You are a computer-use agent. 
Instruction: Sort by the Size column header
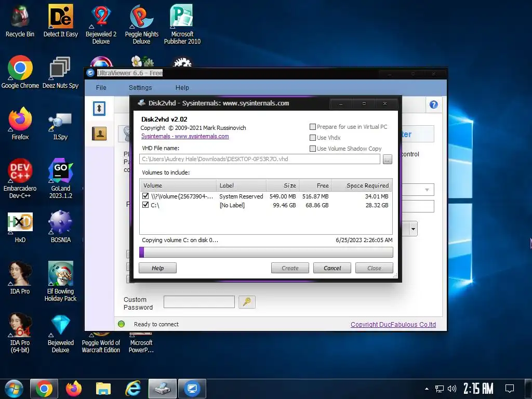pyautogui.click(x=282, y=185)
